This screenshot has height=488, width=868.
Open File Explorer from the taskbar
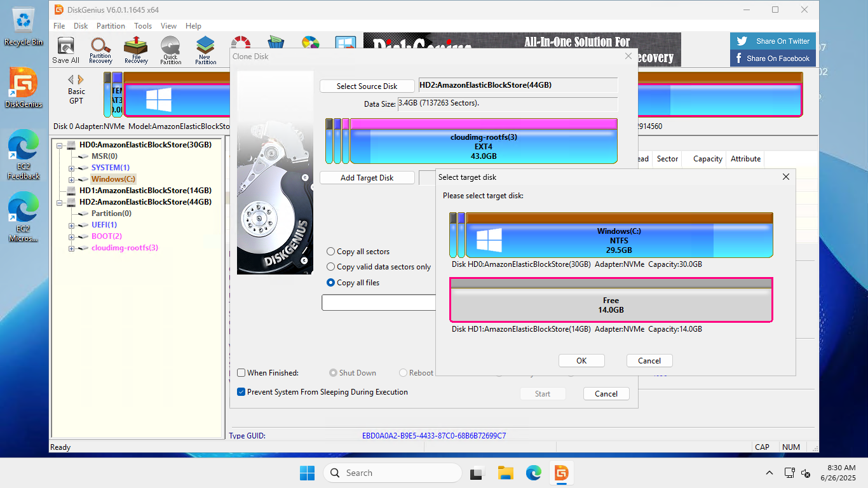(505, 473)
